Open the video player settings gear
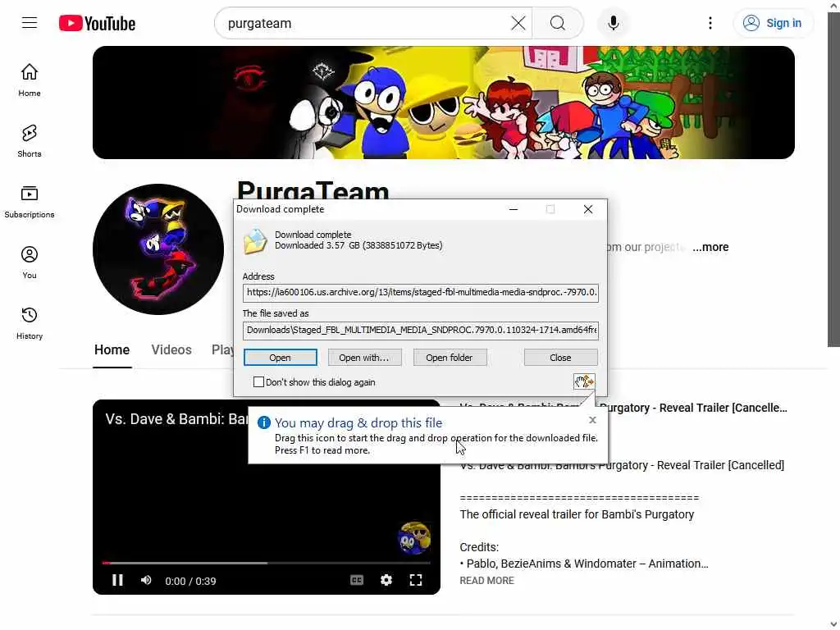The image size is (840, 630). pos(386,580)
